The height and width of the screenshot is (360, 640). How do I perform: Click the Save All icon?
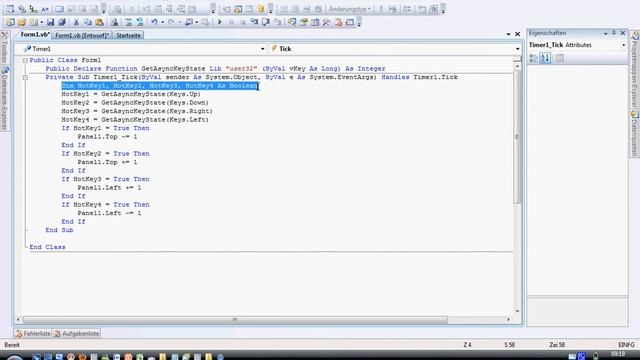pos(62,22)
